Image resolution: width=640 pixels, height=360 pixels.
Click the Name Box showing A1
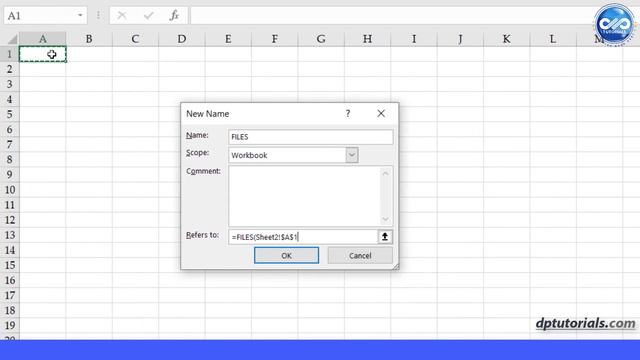45,16
